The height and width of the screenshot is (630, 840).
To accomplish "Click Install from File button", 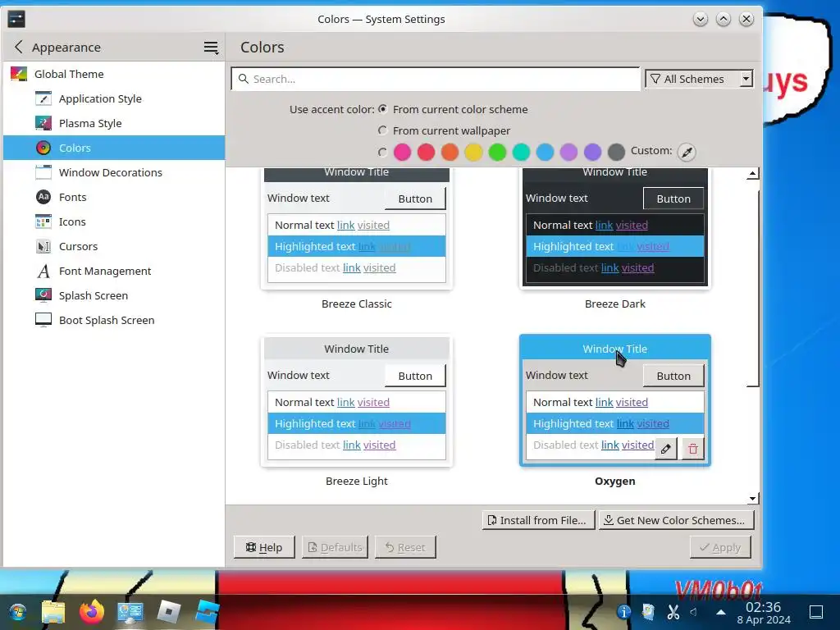I will click(x=538, y=520).
